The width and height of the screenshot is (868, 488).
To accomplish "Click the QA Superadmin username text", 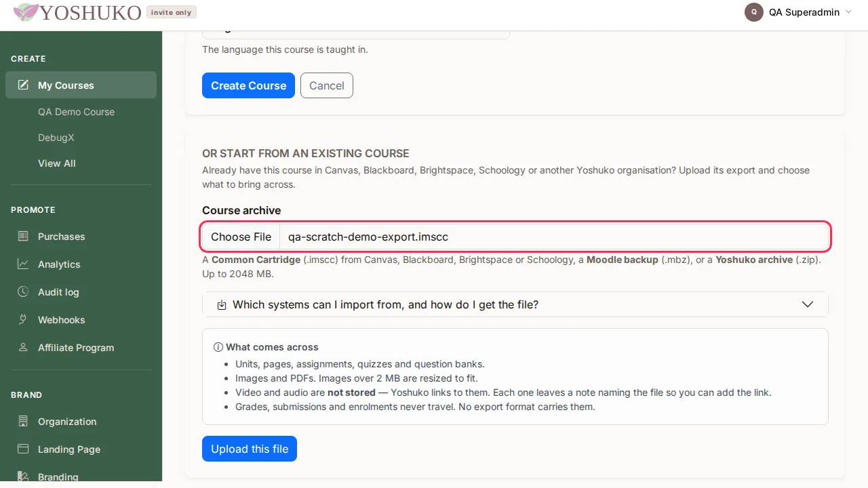I will 804,12.
